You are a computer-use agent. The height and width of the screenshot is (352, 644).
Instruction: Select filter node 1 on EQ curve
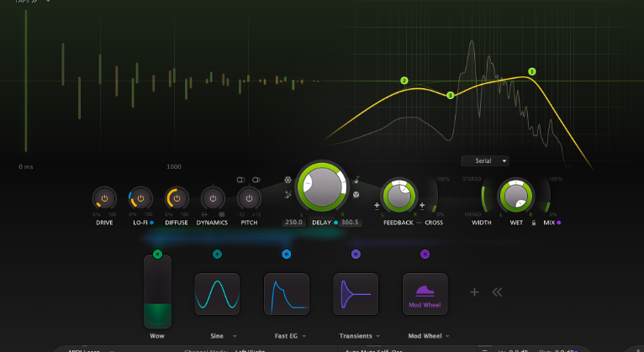532,71
